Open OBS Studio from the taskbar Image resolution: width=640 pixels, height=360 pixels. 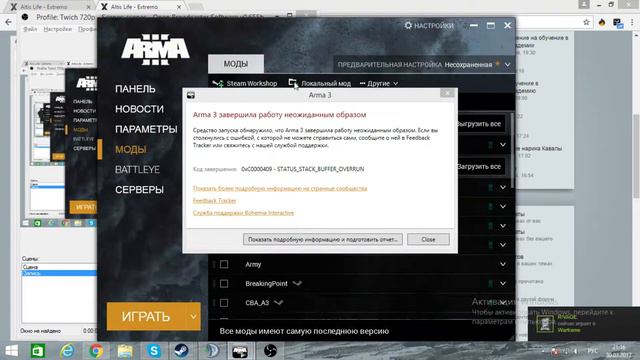click(270, 351)
